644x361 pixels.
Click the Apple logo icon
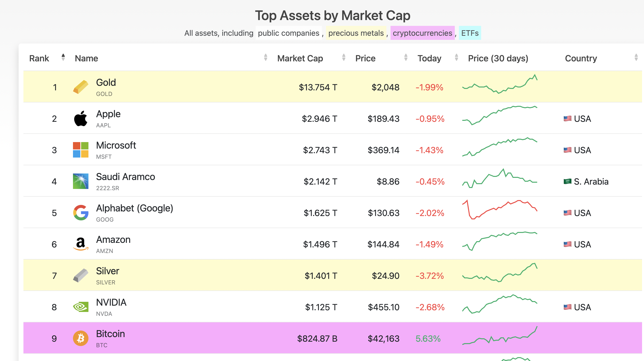80,118
